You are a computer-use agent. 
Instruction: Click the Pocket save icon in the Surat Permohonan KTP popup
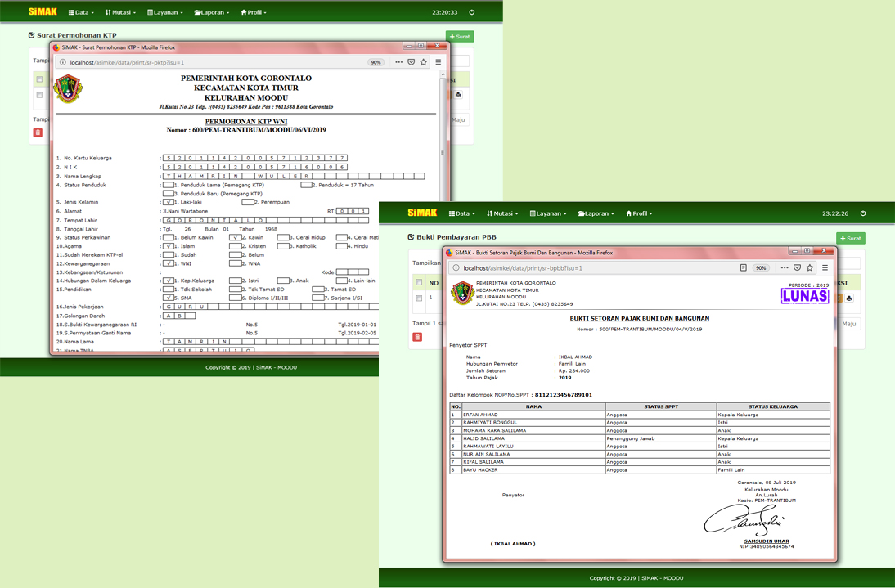click(411, 62)
